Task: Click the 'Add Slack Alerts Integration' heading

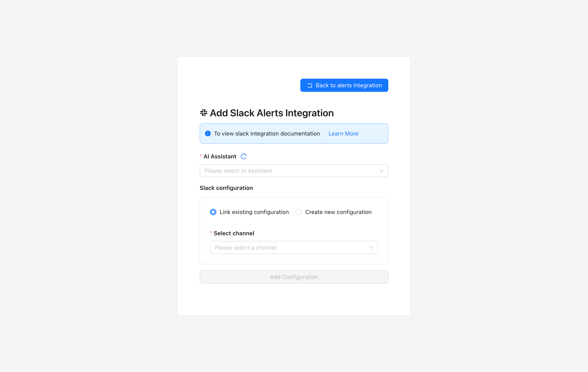Action: (272, 113)
